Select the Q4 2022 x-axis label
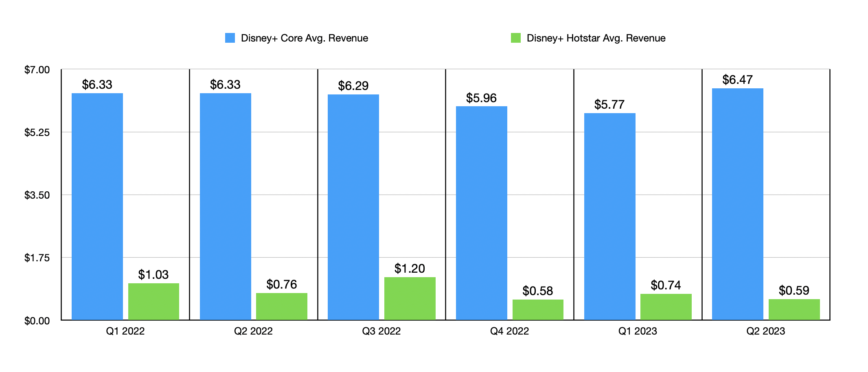The image size is (868, 372). pyautogui.click(x=509, y=331)
